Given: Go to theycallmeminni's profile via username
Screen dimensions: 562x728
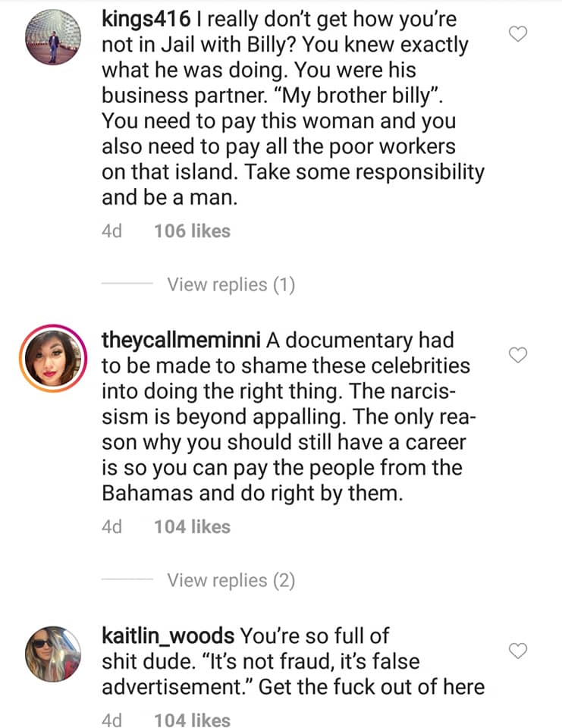Looking at the screenshot, I should pos(181,341).
